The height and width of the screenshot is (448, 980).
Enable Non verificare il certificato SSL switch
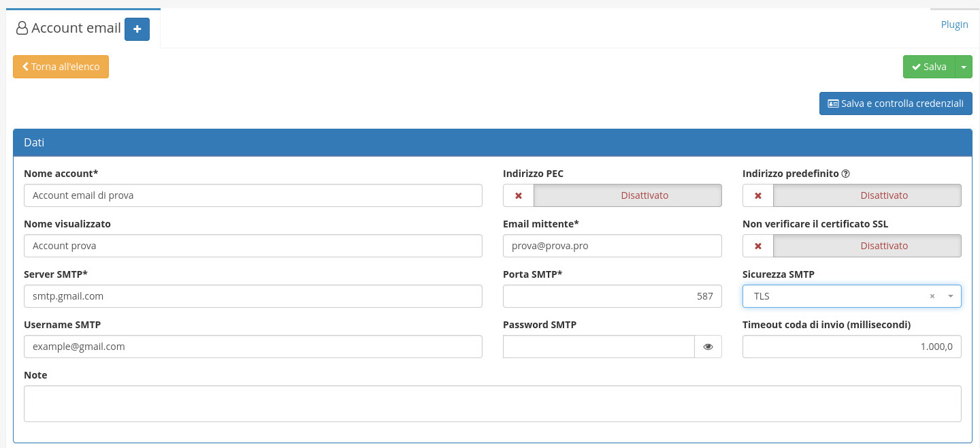[x=866, y=246]
